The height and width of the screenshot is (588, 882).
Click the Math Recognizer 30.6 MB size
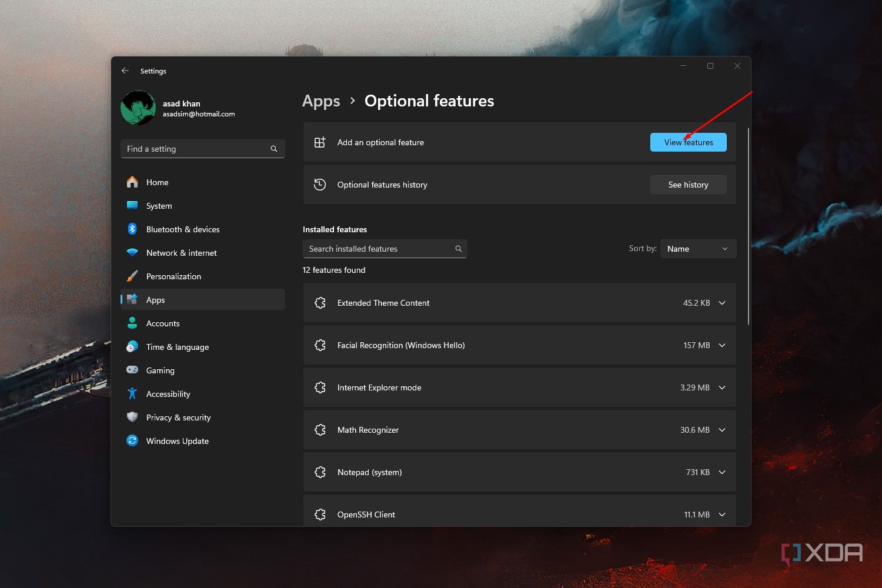click(x=695, y=430)
